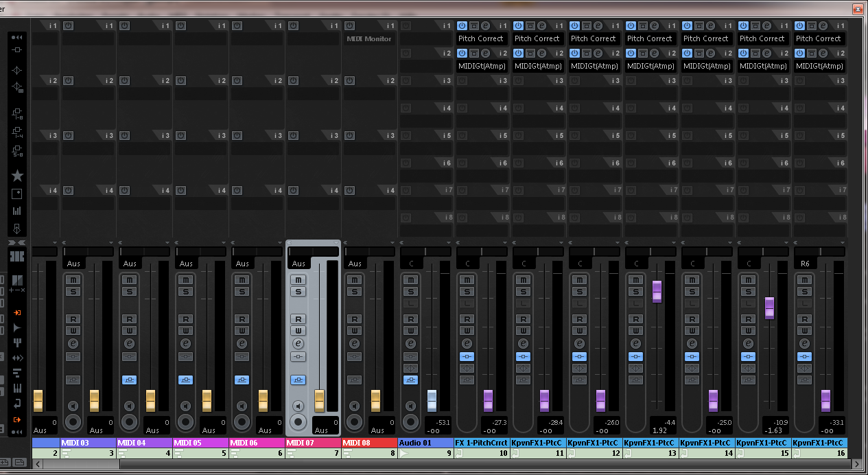
Task: Select the FX 1-PitchCrrct channel name label
Action: (x=482, y=443)
